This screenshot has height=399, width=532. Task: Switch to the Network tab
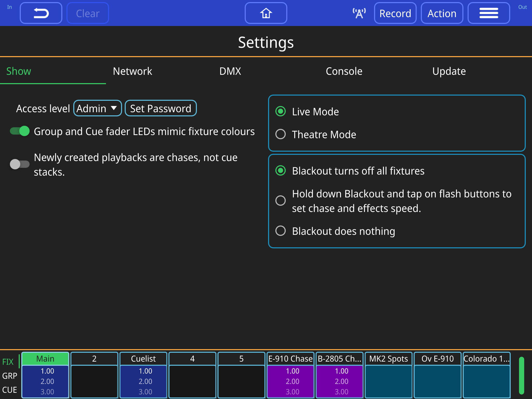132,71
